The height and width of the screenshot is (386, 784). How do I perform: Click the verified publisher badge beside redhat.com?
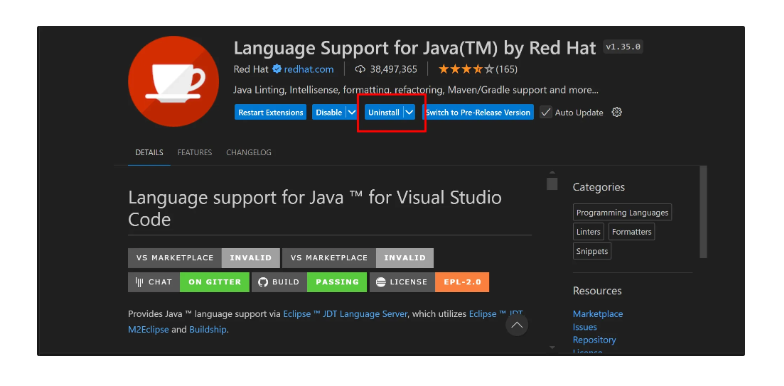click(277, 69)
